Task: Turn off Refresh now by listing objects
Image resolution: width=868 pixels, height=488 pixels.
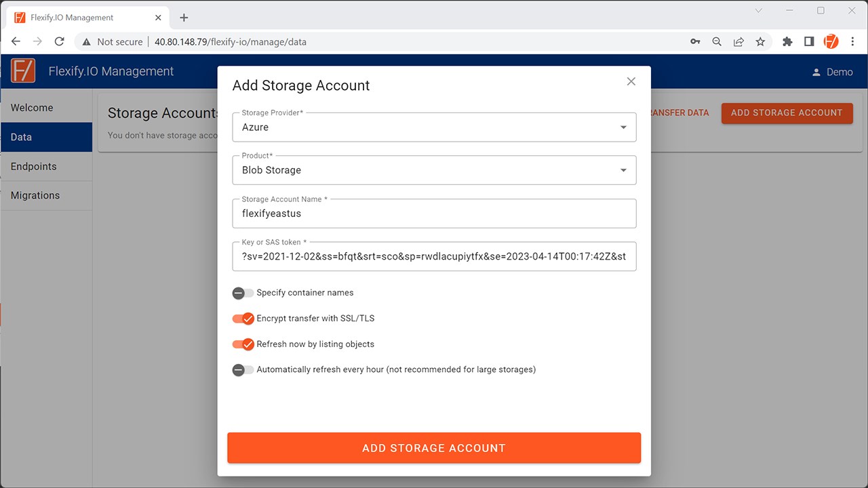Action: (x=243, y=344)
